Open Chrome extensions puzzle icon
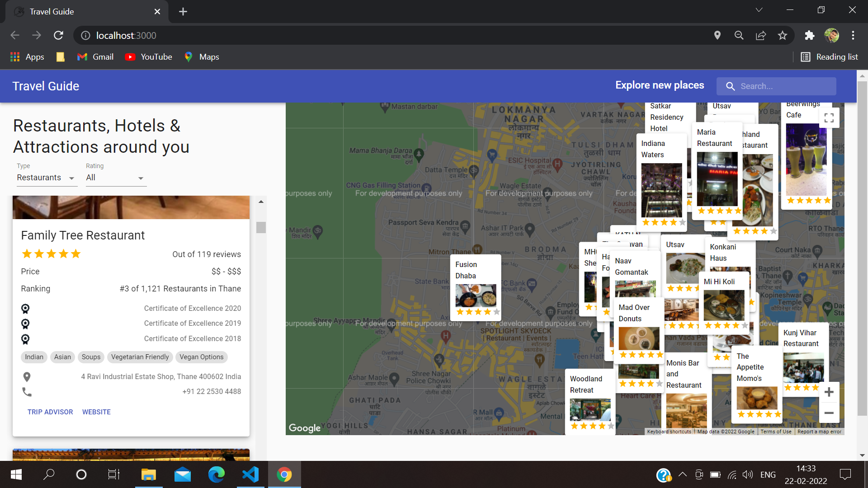The width and height of the screenshot is (868, 488). point(810,35)
